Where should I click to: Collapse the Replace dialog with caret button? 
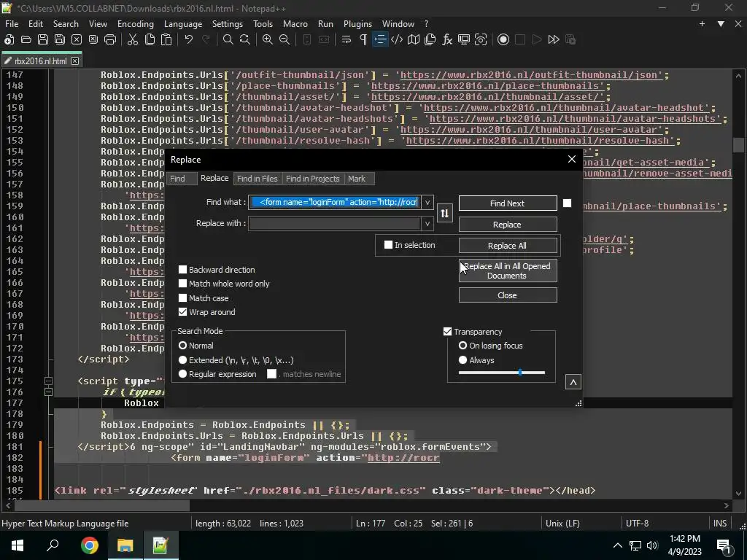coord(573,382)
